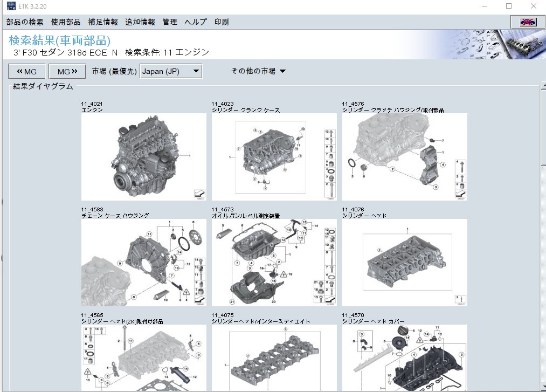
Task: Go to next main group MG»
Action: 67,71
